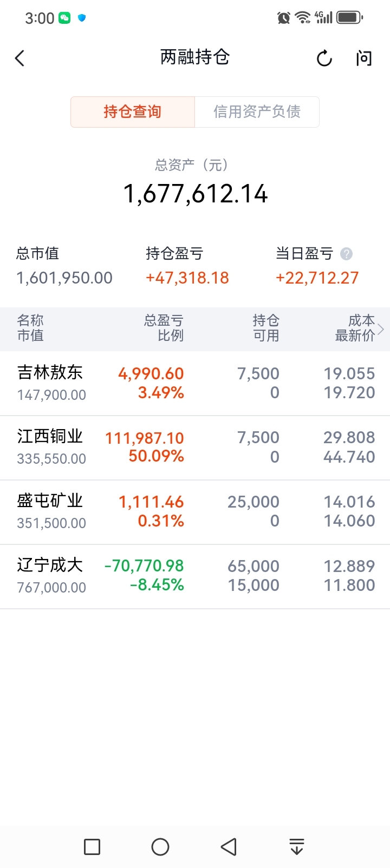Open the 问 help icon
Viewport: 390px width, 868px height.
click(x=364, y=58)
